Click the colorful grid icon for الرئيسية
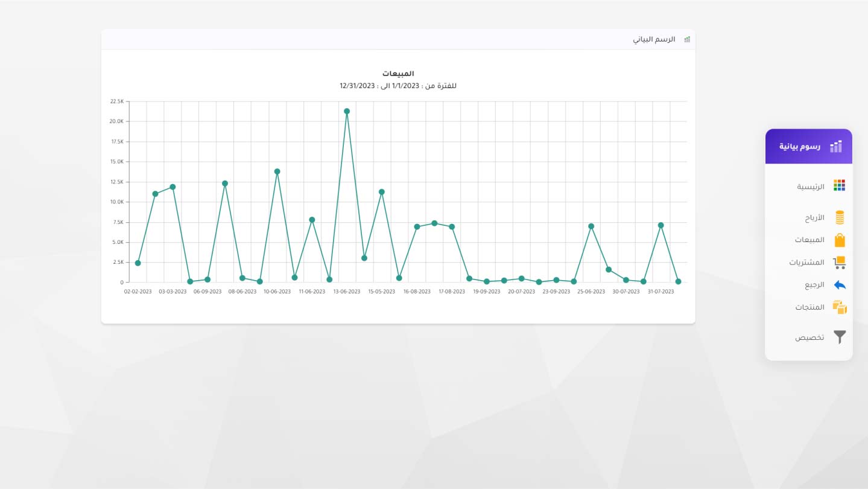The width and height of the screenshot is (868, 489). tap(839, 185)
